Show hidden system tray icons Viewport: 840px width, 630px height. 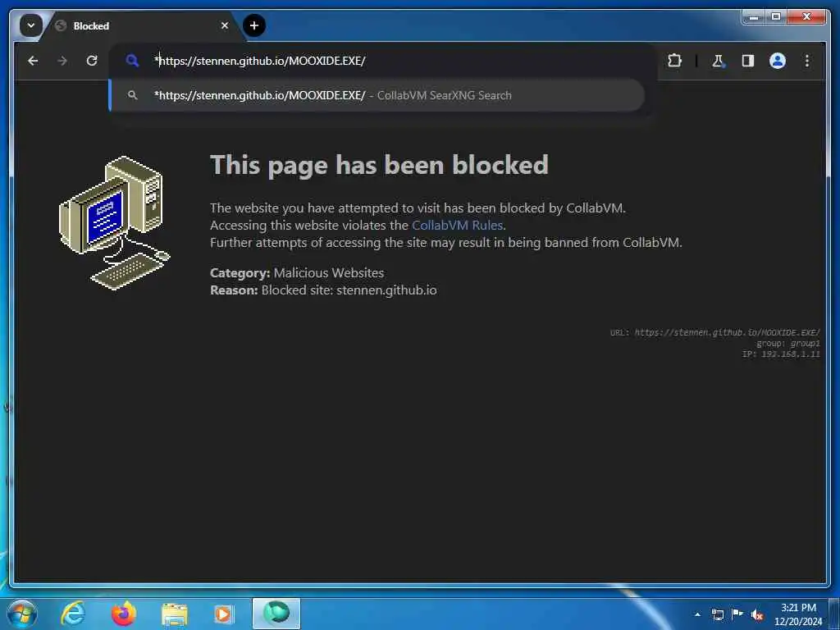(x=697, y=614)
